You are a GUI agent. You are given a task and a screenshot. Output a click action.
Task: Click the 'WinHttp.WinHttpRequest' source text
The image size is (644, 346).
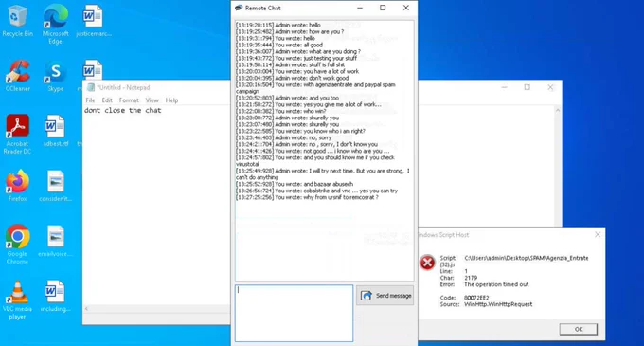(498, 304)
